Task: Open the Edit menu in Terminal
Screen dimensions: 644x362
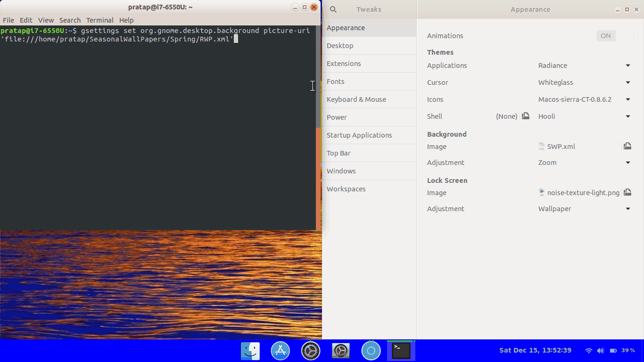Action: [x=26, y=20]
